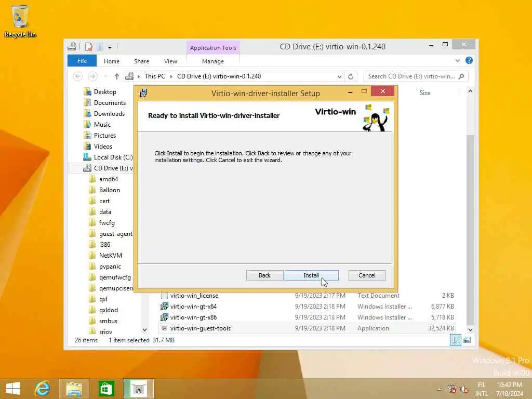532x399 pixels.
Task: Open File Explorer taskbar icon
Action: click(74, 389)
